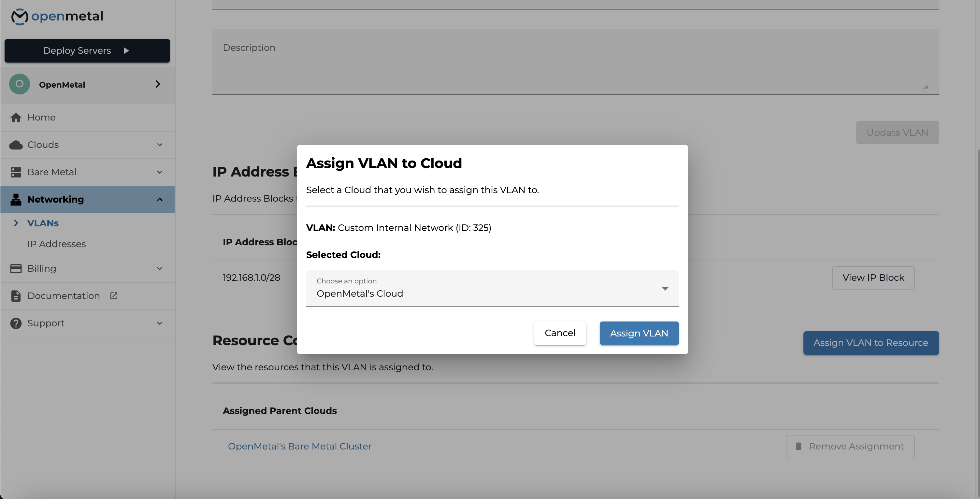Select the Billing card icon
This screenshot has height=499, width=980.
(x=16, y=268)
